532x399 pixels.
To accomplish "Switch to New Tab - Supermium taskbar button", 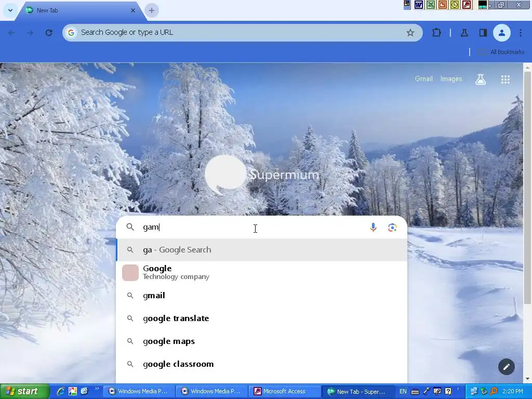I will pyautogui.click(x=357, y=391).
